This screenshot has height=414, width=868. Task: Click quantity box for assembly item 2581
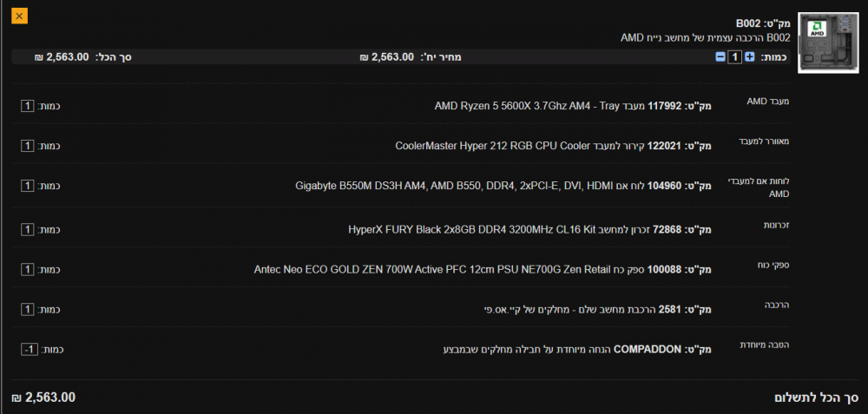coord(27,309)
